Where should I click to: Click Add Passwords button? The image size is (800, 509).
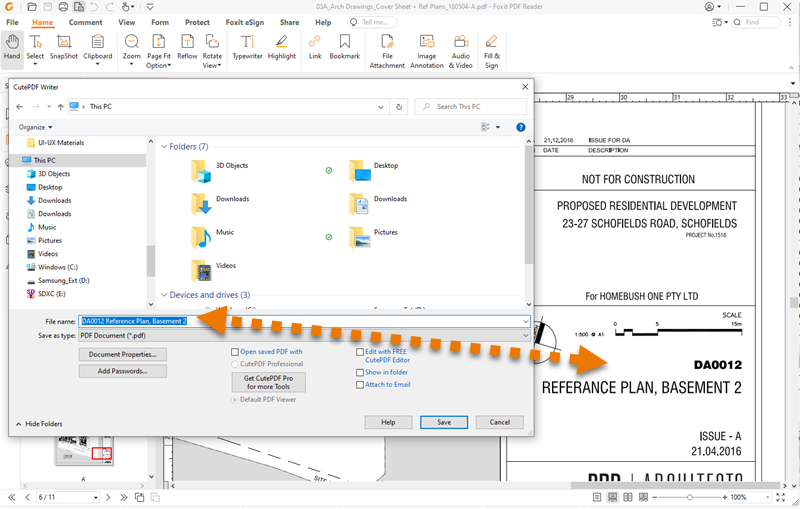coord(122,371)
